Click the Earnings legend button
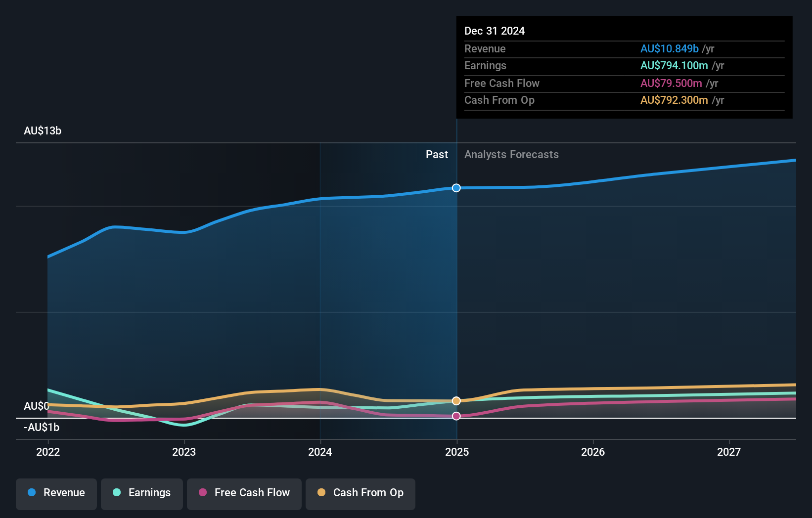 [142, 493]
